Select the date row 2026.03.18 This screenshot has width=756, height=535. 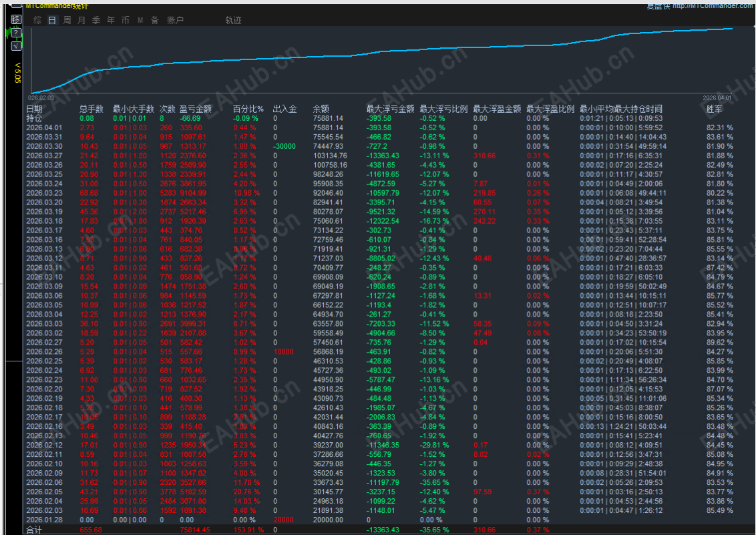click(44, 221)
